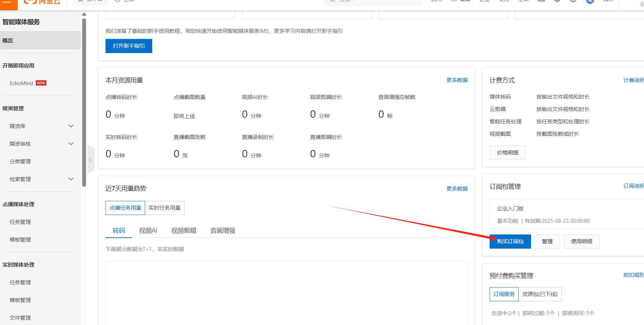This screenshot has height=325, width=644.
Task: Expand the 媒资审核 submenu
Action: tap(71, 144)
